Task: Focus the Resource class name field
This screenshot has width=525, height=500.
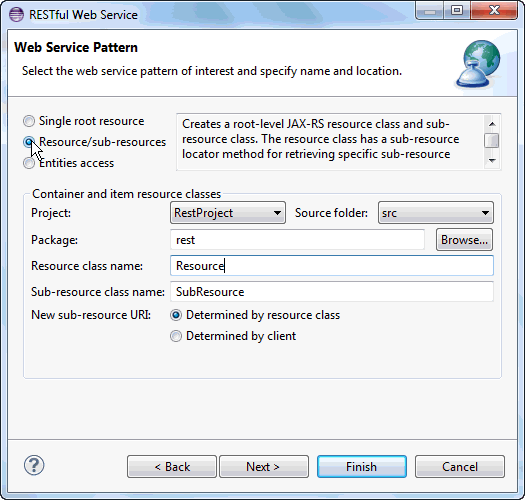Action: pos(332,266)
